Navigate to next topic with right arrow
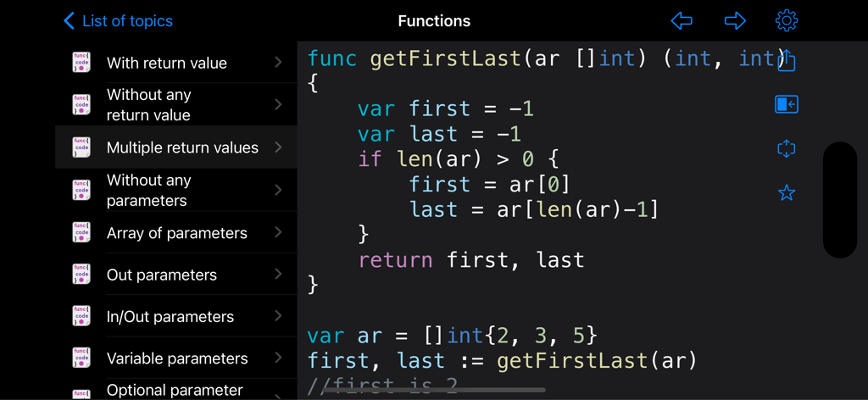The height and width of the screenshot is (400, 868). 735,21
